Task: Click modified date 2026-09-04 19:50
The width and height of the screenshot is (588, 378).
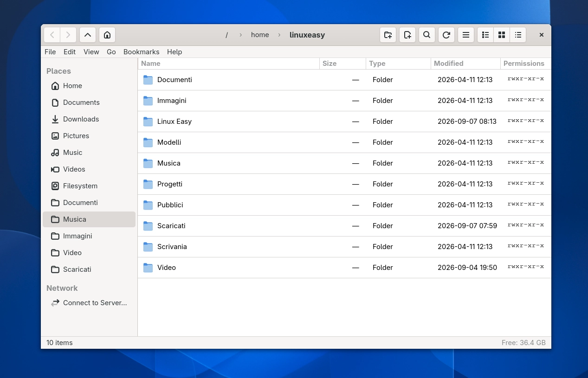Action: pos(467,268)
